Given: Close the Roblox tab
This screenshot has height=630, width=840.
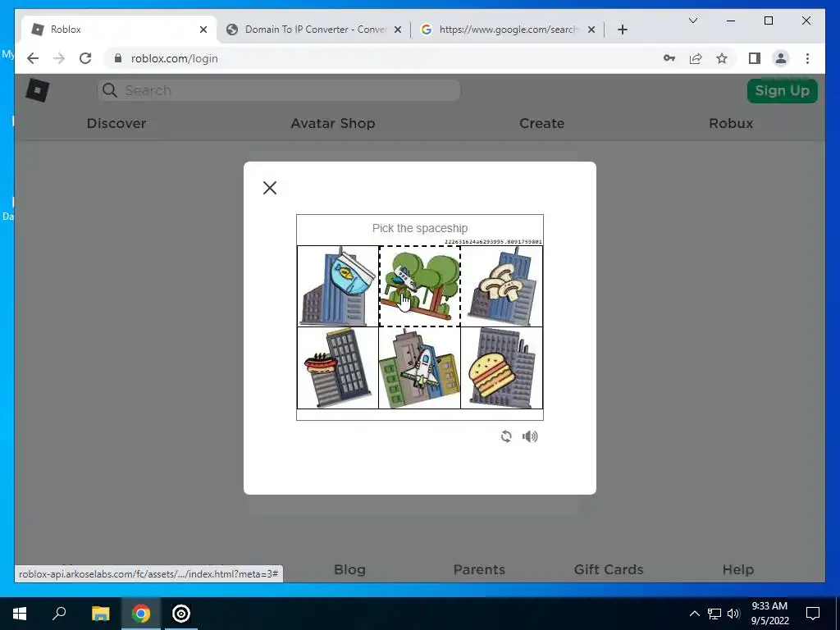Looking at the screenshot, I should (x=203, y=30).
